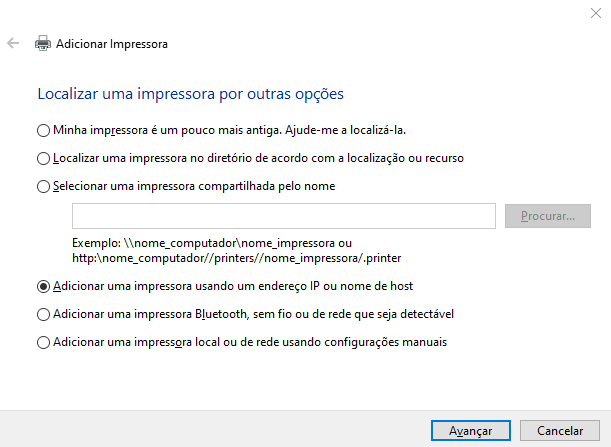The width and height of the screenshot is (611, 447).
Task: Click the 'Adicionar Impressora' title text
Action: coord(112,44)
